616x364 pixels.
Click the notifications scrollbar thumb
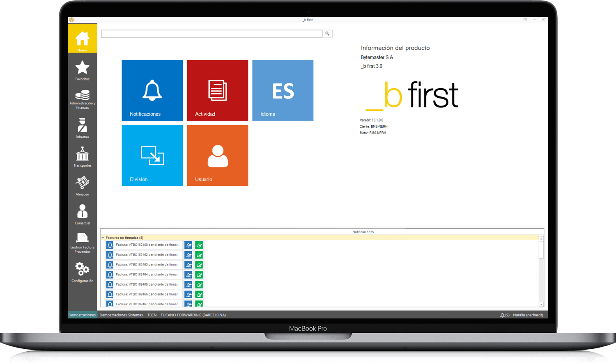(x=541, y=250)
